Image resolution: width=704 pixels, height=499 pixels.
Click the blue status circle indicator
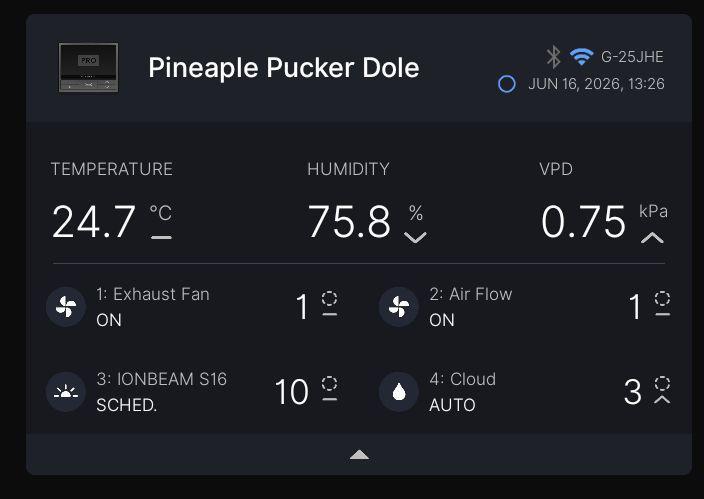tap(507, 84)
